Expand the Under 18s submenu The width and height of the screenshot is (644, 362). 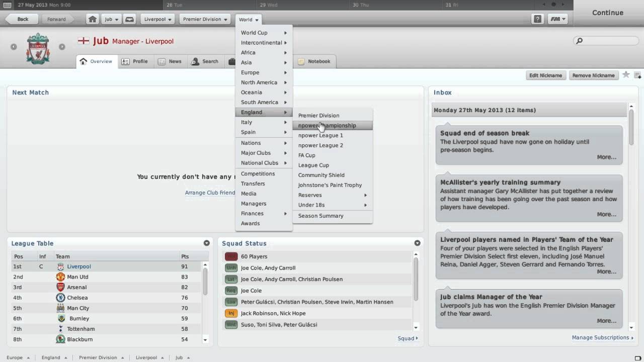point(333,205)
